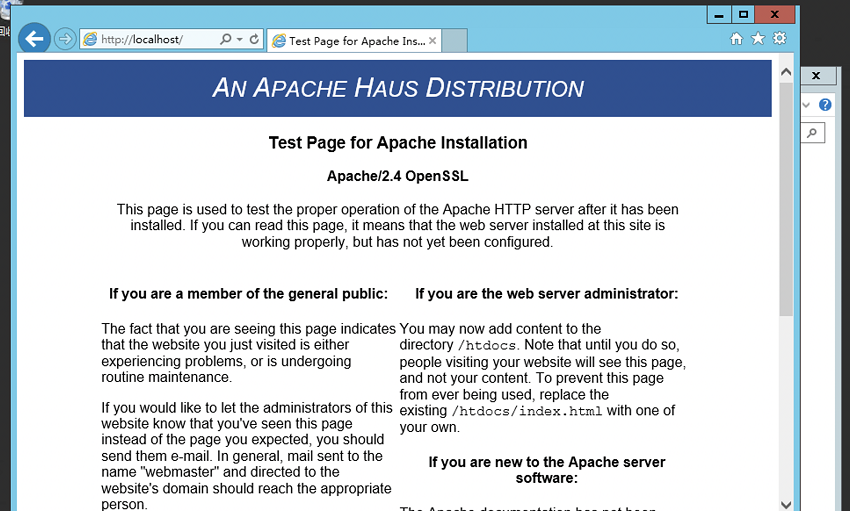Click the IE page icon in address bar
The image size is (850, 511).
coord(89,39)
